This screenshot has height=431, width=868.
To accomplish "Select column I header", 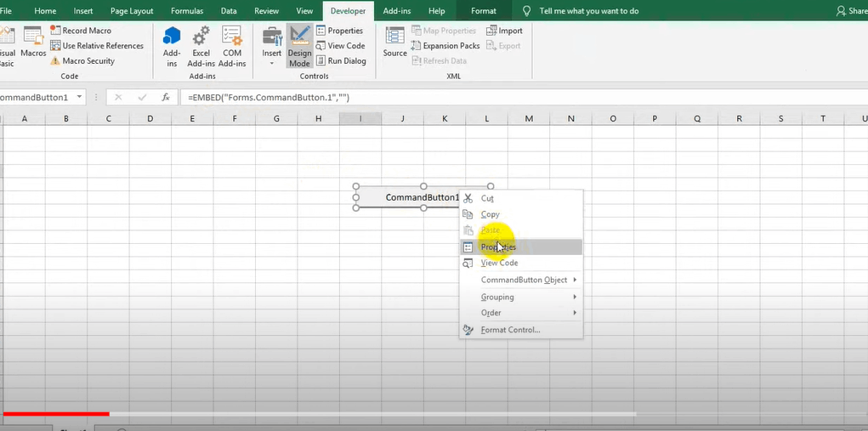I will point(360,118).
